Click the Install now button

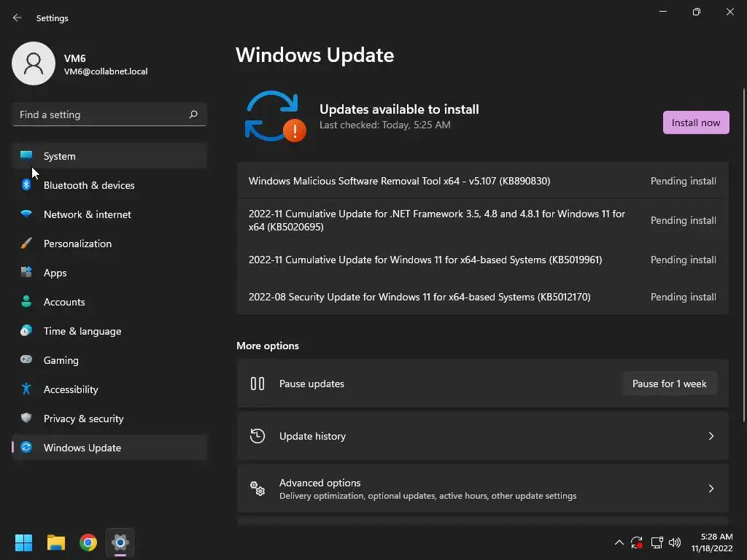coord(695,122)
